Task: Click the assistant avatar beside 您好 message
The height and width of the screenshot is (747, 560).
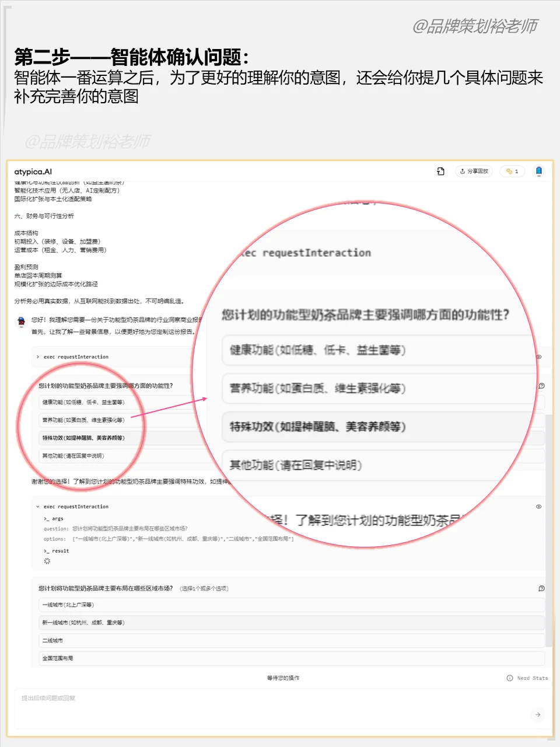Action: [x=21, y=322]
